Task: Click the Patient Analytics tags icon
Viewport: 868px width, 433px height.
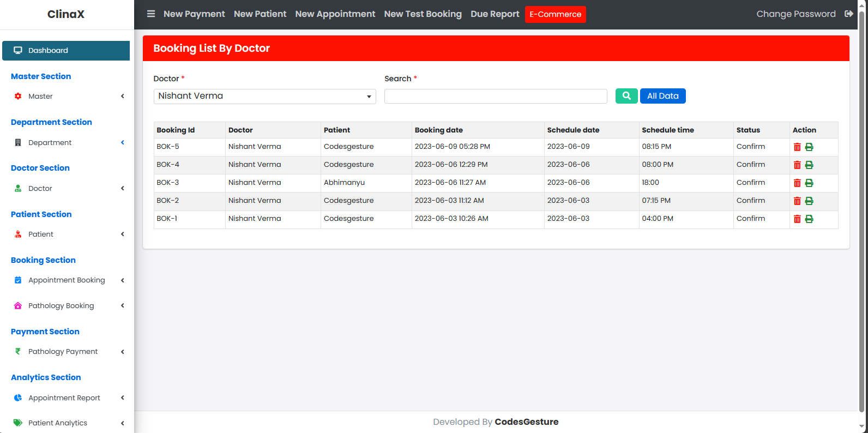Action: (18, 423)
